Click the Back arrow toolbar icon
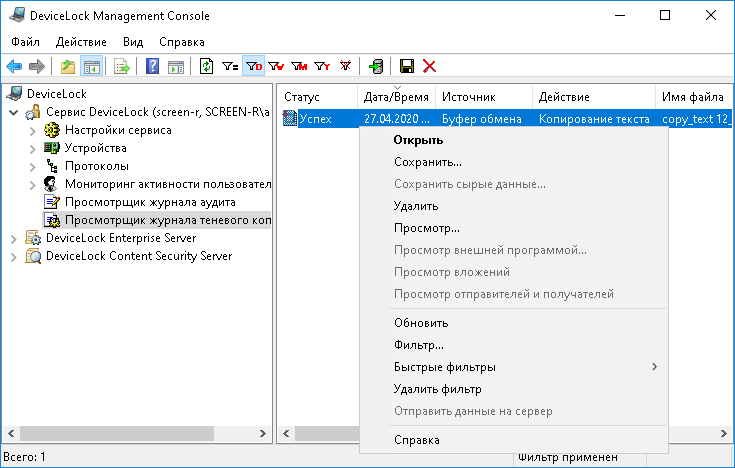The width and height of the screenshot is (735, 468). 14,66
